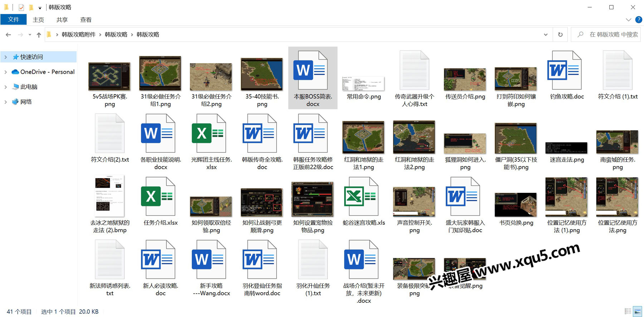Click 韩版攻略附件 in the breadcrumb path

[78, 35]
